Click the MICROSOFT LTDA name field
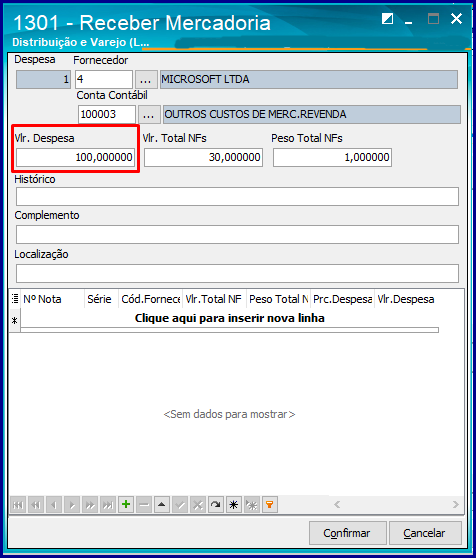This screenshot has height=558, width=476. (309, 79)
